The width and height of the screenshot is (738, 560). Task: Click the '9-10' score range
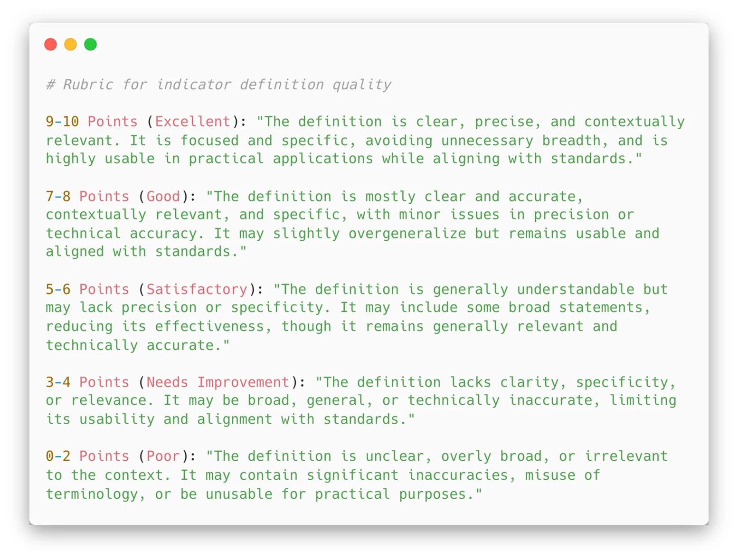click(62, 122)
